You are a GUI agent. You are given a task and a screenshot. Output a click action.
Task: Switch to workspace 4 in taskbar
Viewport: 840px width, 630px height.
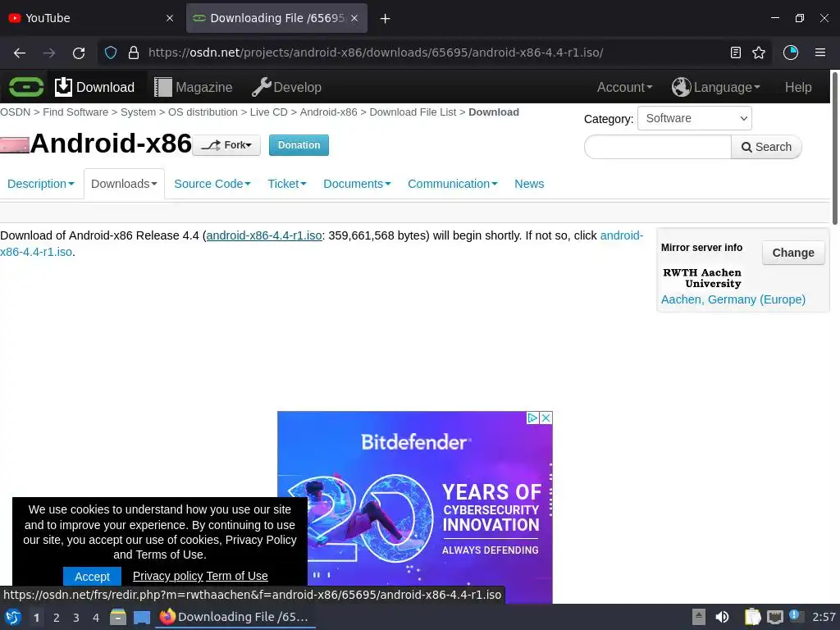[x=96, y=618]
